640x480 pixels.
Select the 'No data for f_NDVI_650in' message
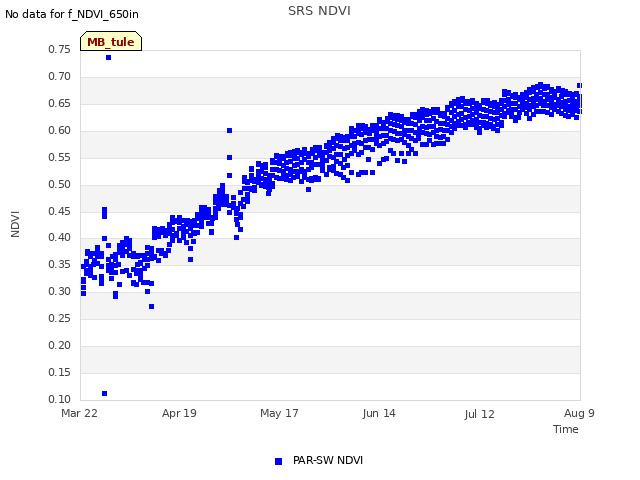coord(72,14)
